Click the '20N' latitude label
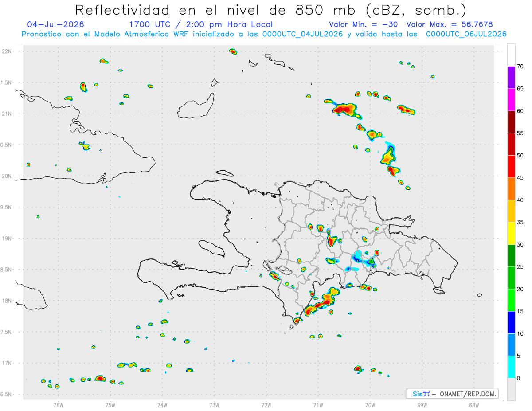The width and height of the screenshot is (532, 411). point(8,176)
